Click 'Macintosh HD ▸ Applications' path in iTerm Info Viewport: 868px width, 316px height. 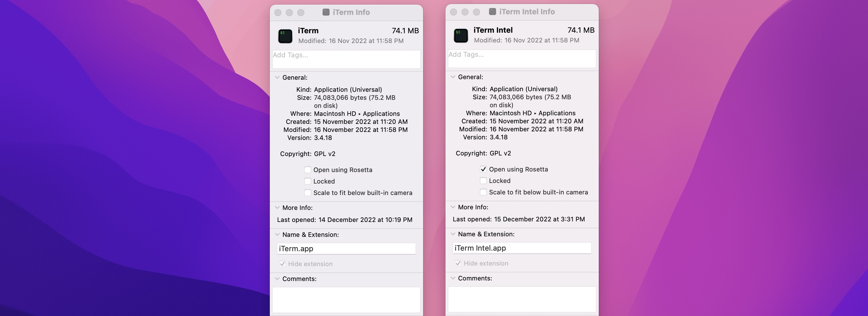[357, 114]
